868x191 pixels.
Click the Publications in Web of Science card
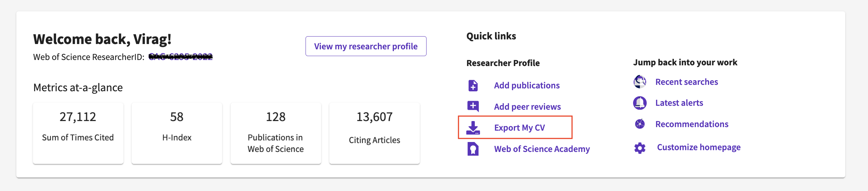tap(276, 133)
